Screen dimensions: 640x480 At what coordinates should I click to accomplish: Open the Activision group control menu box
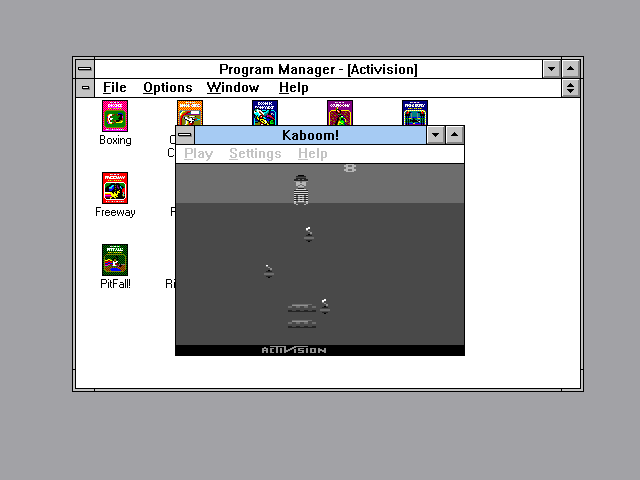85,87
